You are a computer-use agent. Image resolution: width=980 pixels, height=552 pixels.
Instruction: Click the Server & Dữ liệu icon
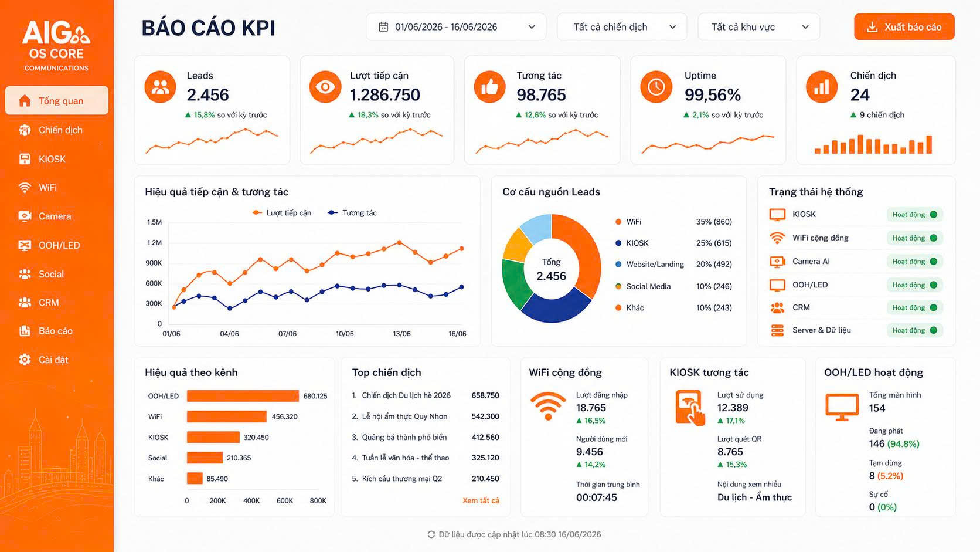tap(777, 330)
